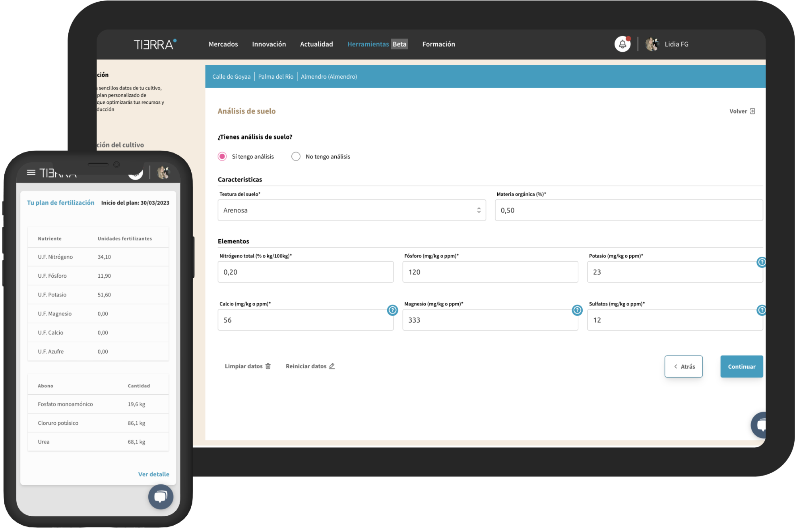Click 'U.F. Azufre' row on phone

point(98,352)
